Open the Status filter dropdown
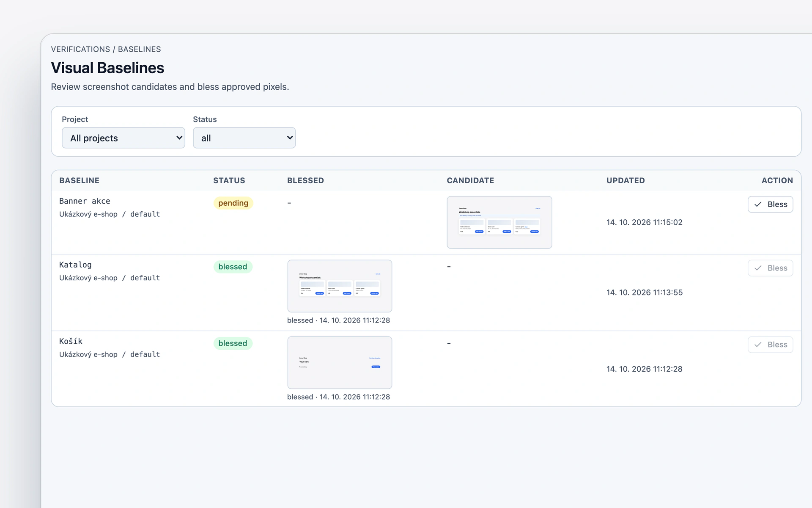 (244, 138)
